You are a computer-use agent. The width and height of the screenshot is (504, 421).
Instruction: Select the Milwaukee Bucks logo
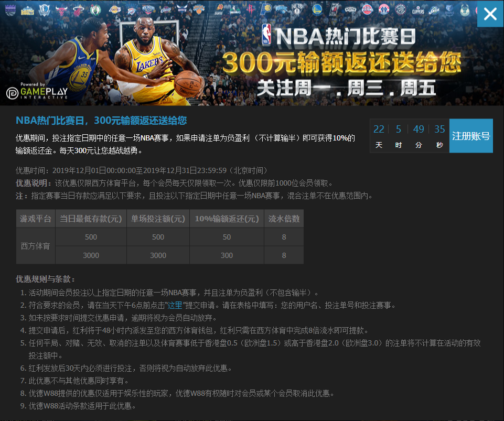465,10
